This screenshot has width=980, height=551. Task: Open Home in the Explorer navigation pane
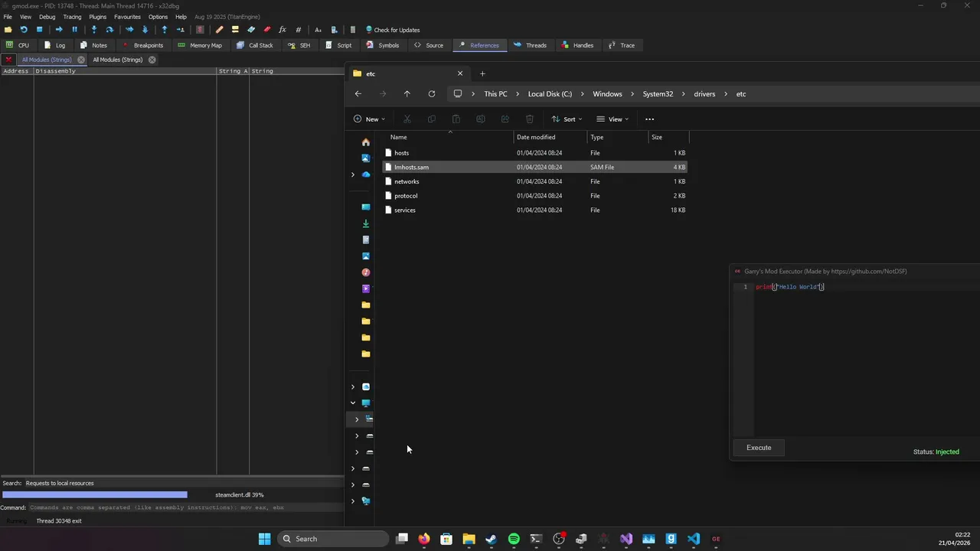(x=366, y=142)
